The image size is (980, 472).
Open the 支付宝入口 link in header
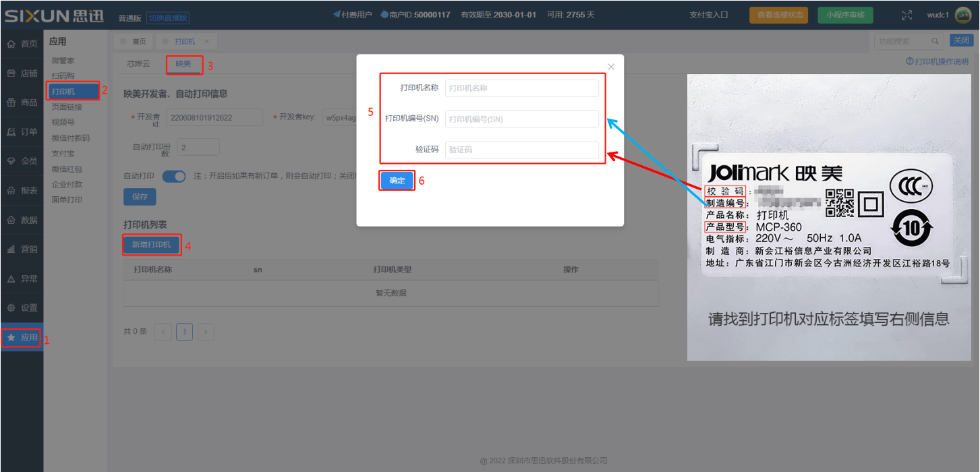point(709,15)
